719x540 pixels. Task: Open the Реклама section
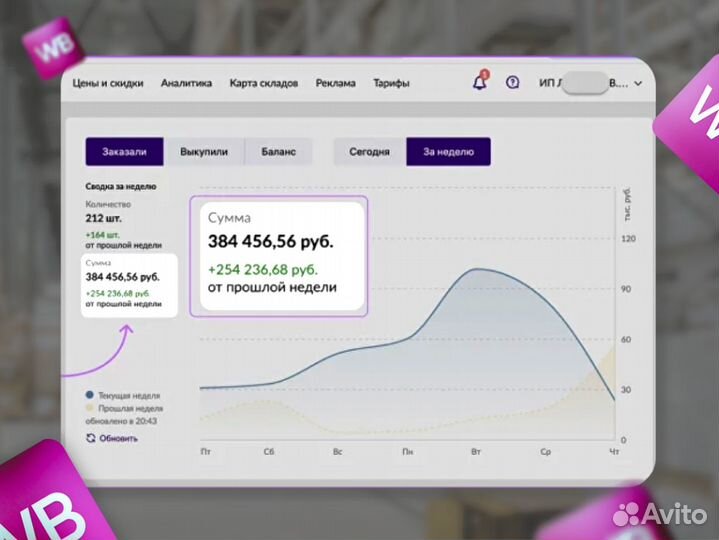coord(335,83)
